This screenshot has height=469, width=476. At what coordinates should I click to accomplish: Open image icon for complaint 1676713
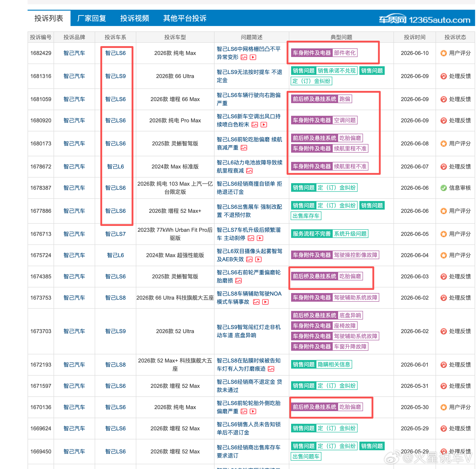tap(251, 238)
